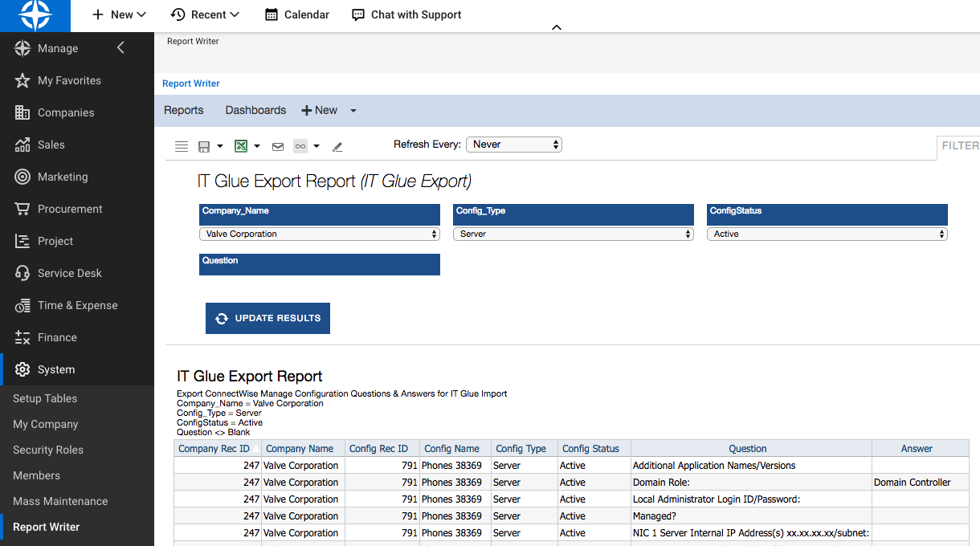The width and height of the screenshot is (980, 546).
Task: Open the report link icon
Action: (299, 146)
